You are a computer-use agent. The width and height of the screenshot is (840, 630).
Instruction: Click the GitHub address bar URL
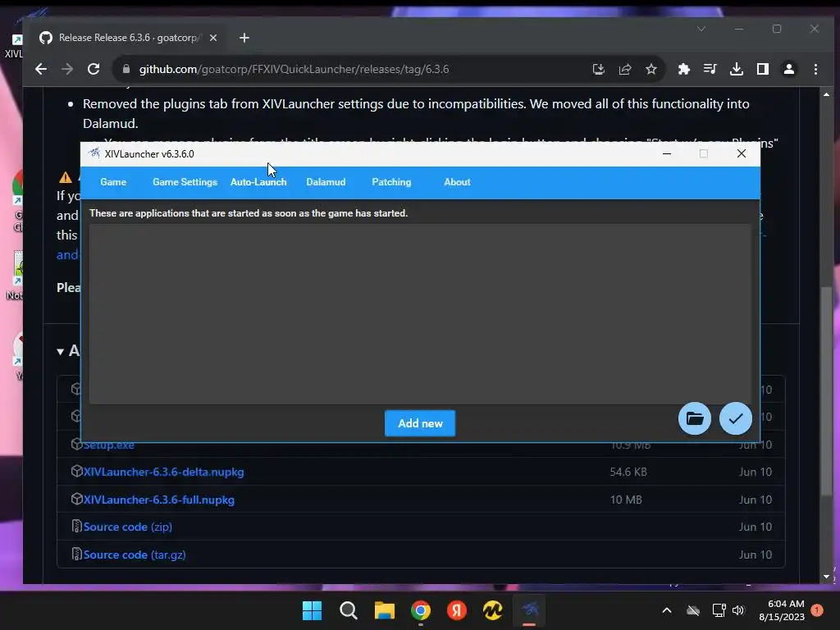pos(294,69)
